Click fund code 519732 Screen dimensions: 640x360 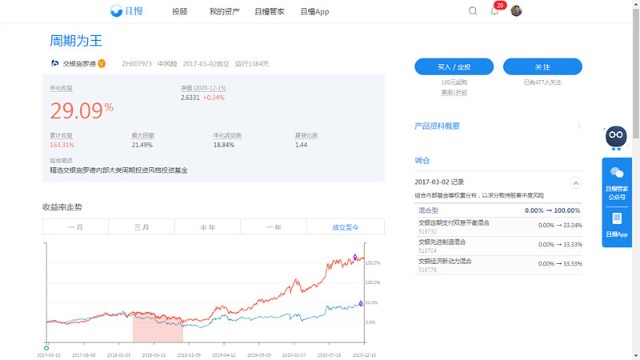427,231
